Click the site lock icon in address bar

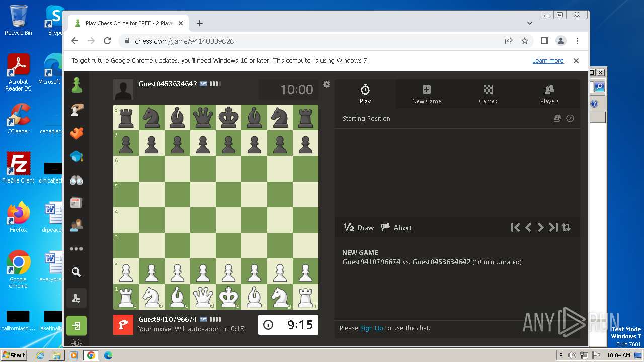click(x=127, y=41)
